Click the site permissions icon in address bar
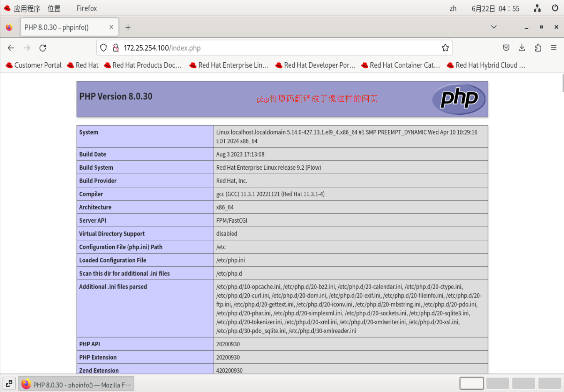Screen dimensions: 564x392 (x=116, y=48)
